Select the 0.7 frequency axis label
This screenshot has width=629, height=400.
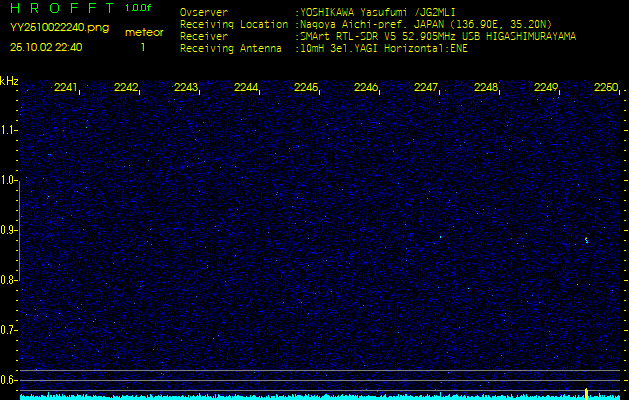(9, 329)
